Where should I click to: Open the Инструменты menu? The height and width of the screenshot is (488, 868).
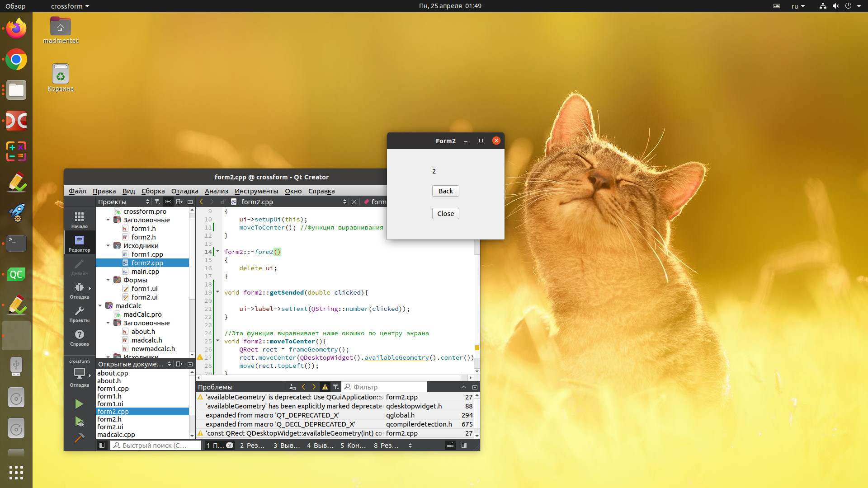tap(256, 191)
